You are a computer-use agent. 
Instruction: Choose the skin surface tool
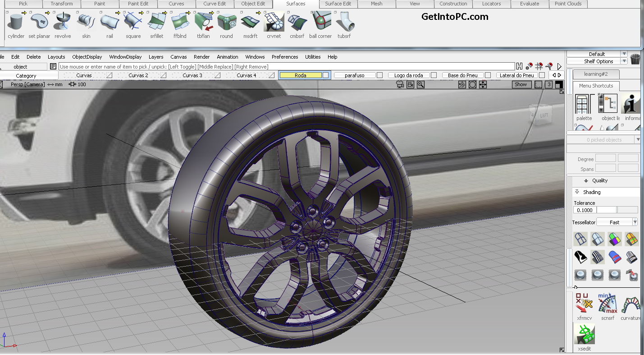(86, 22)
